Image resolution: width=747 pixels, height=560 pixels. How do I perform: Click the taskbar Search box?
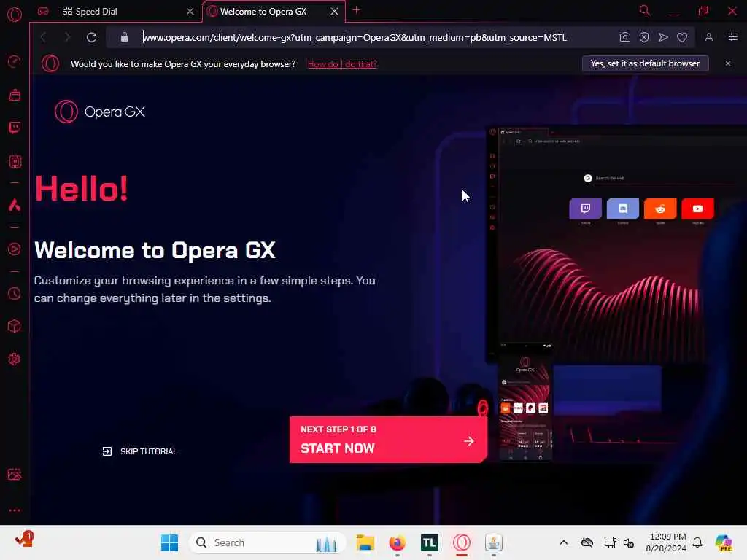tap(267, 542)
